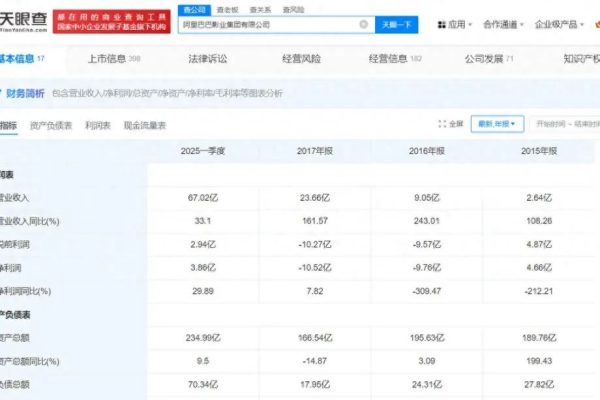
Task: Click the 9.5 asset growth value
Action: [x=203, y=361]
